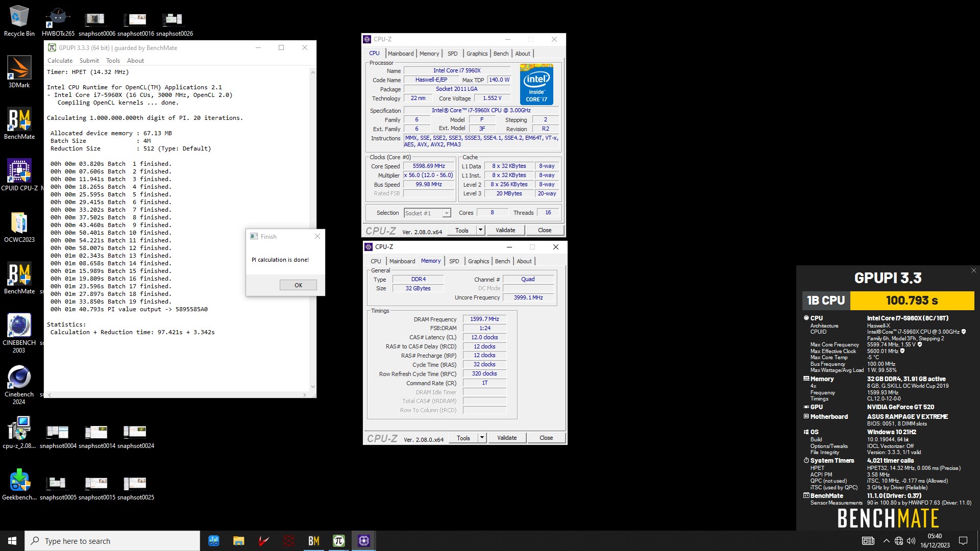Click GPUPI horizontal scrollbar right arrow
The width and height of the screenshot is (980, 551).
pos(305,395)
